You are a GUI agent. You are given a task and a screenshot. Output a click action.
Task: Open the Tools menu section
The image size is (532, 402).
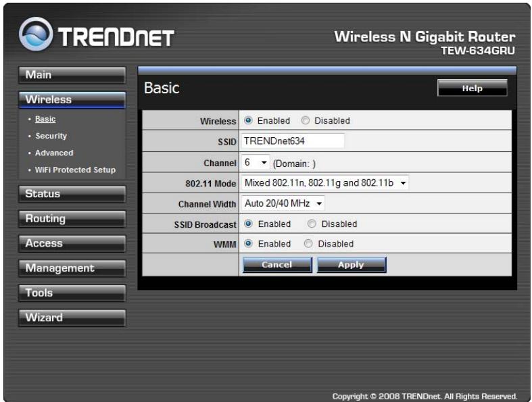(x=72, y=293)
